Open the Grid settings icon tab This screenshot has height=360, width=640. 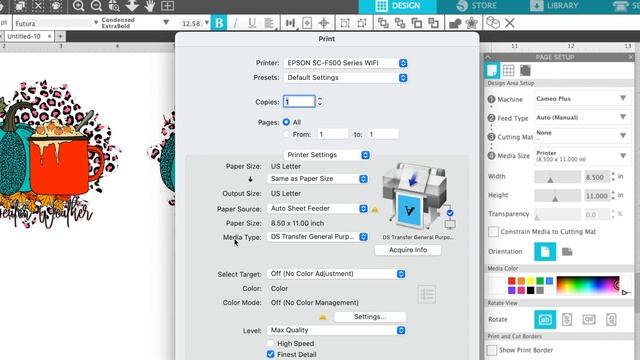(x=509, y=70)
